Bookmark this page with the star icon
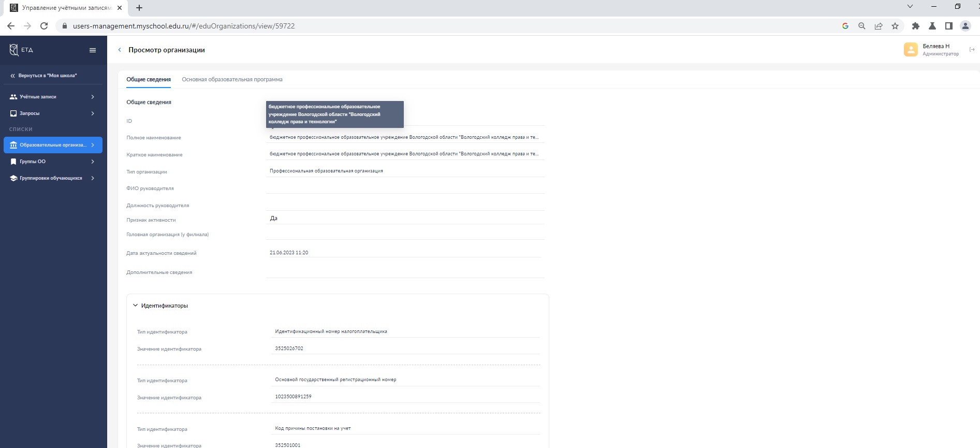This screenshot has width=980, height=448. coord(895,26)
